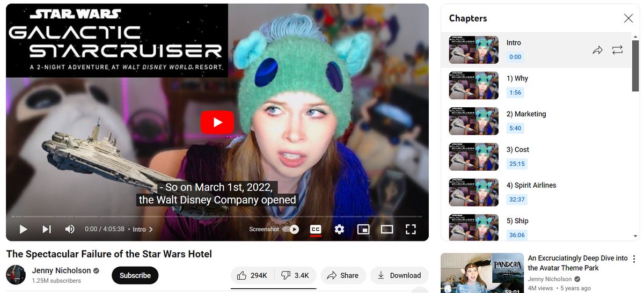644x293 pixels.
Task: Subscribe to Jenny Nicholson
Action: (135, 275)
